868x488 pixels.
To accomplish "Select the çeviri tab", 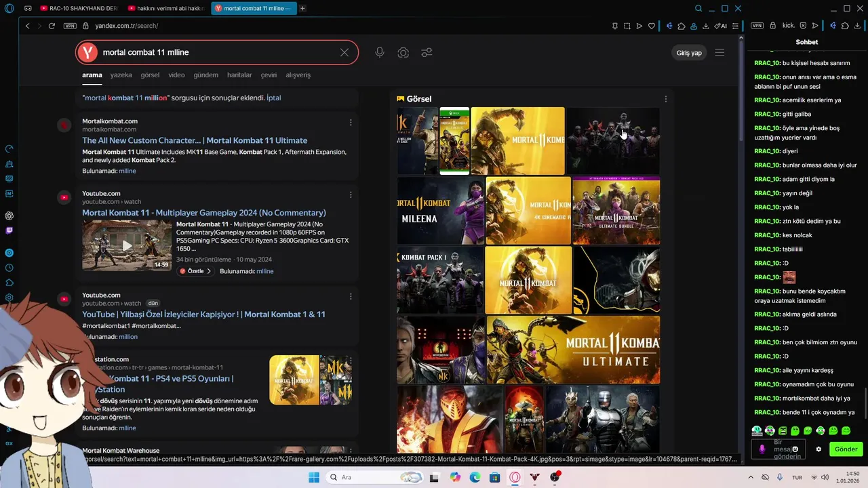I will tap(269, 75).
